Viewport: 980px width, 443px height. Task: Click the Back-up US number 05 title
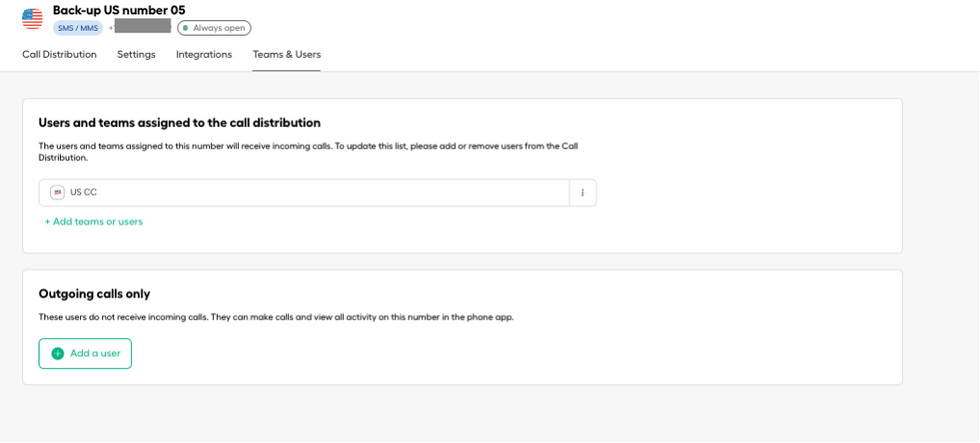click(x=119, y=10)
